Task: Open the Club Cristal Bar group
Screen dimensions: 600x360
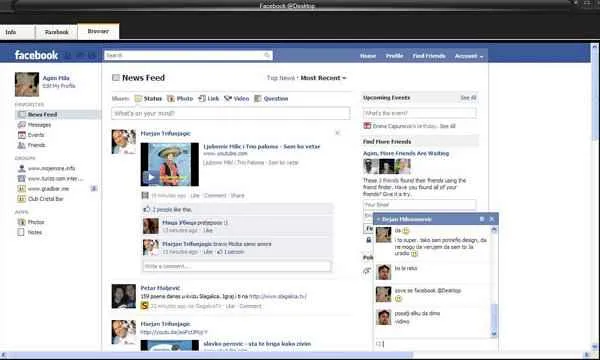Action: [x=45, y=199]
